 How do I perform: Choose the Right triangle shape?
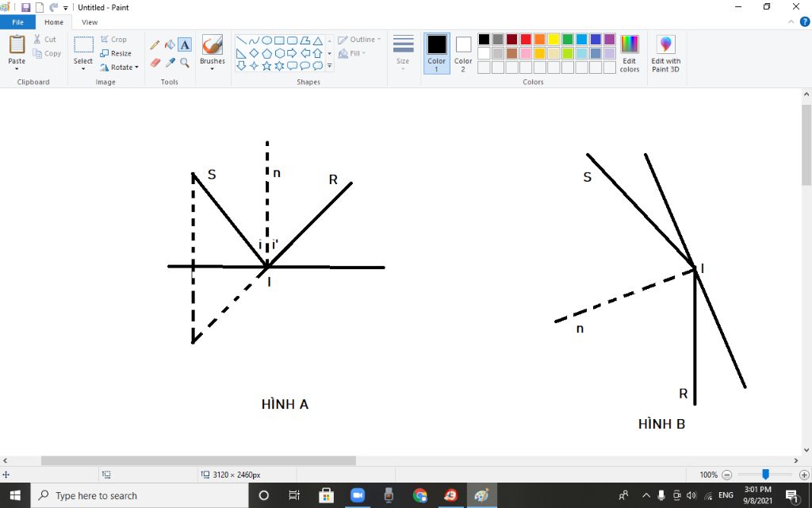[x=241, y=53]
